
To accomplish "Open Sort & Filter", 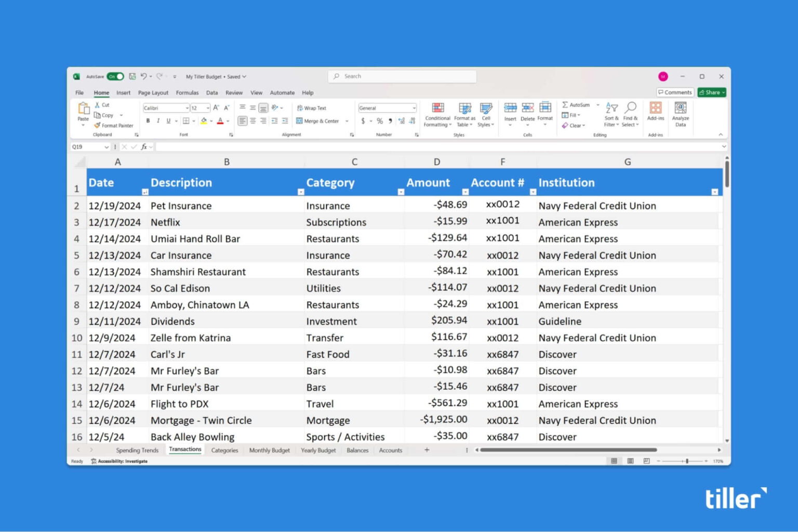I will click(611, 115).
